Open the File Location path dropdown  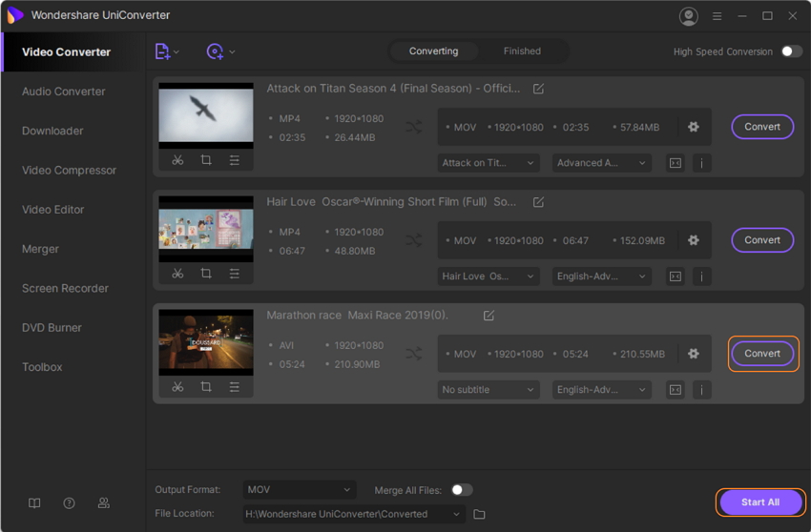354,514
